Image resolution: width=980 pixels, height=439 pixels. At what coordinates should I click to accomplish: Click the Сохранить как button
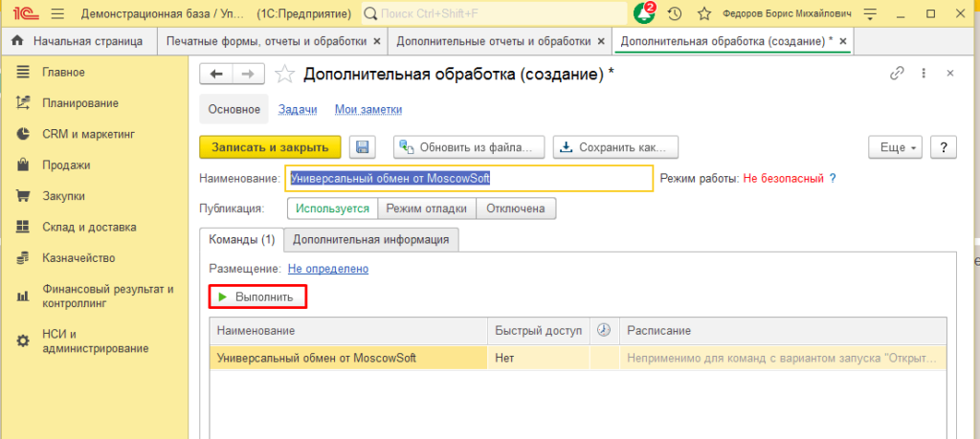[x=615, y=147]
